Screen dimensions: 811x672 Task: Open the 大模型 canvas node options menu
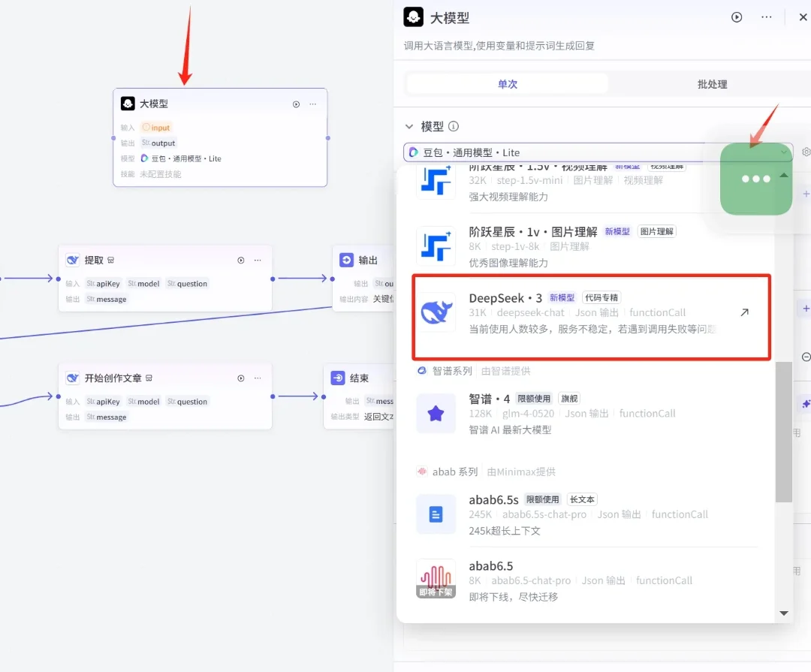tap(313, 104)
